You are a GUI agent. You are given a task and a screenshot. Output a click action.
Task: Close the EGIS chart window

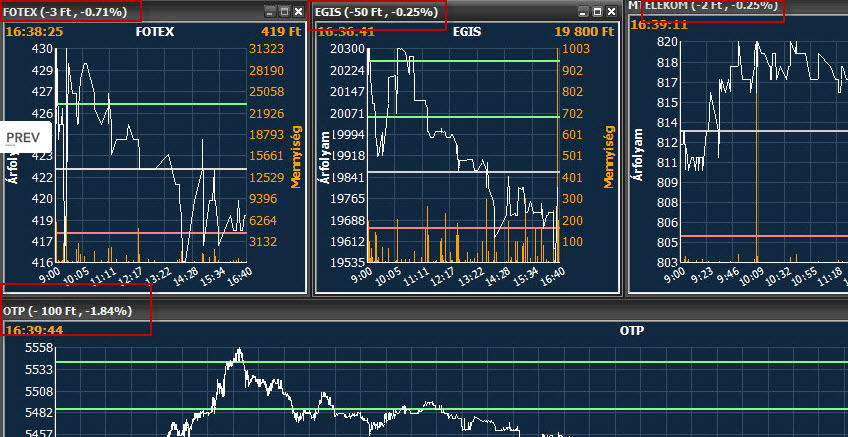[x=612, y=11]
